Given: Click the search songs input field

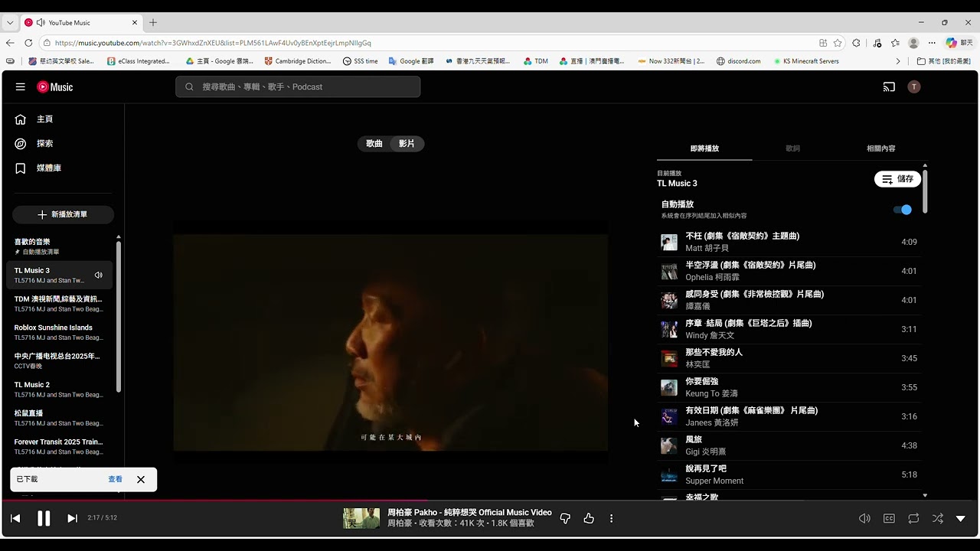Looking at the screenshot, I should tap(298, 87).
